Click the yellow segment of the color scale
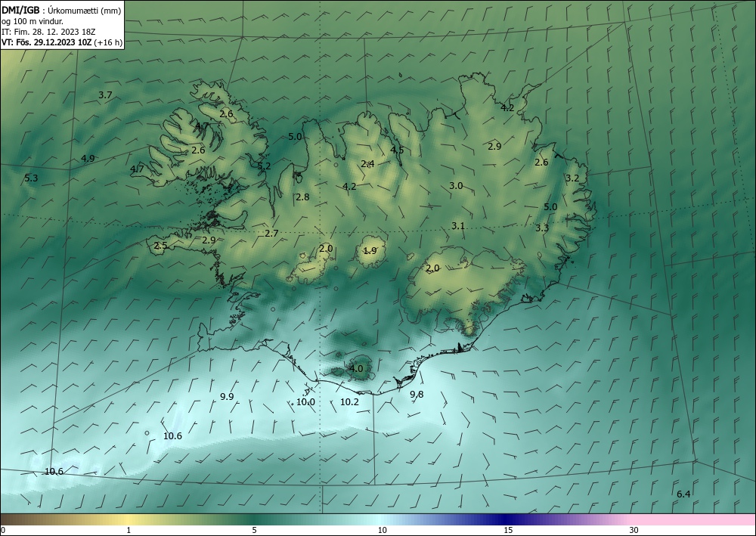Viewport: 756px width, 536px height. (129, 519)
